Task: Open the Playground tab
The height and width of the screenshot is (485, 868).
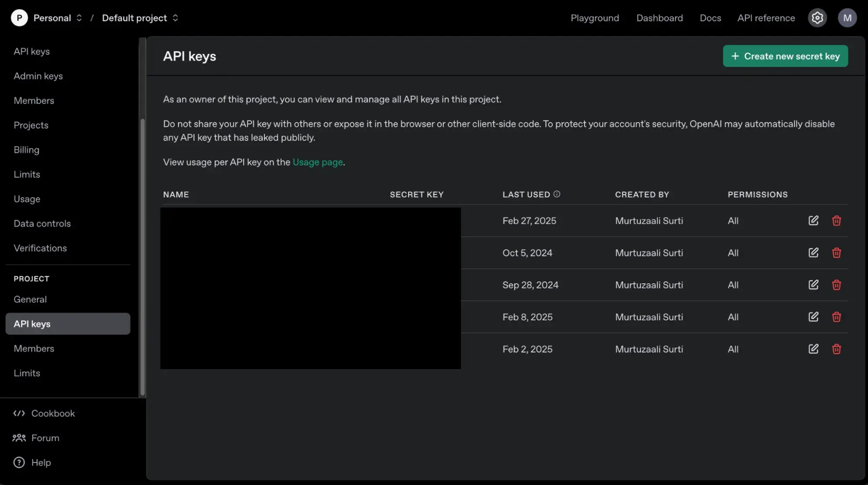Action: coord(594,18)
